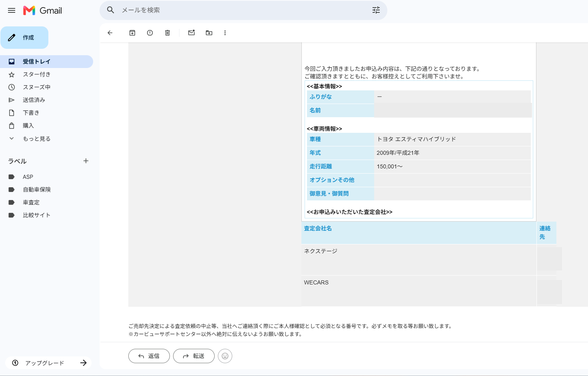Go back to the inbox arrow
This screenshot has height=376, width=588.
[x=110, y=33]
